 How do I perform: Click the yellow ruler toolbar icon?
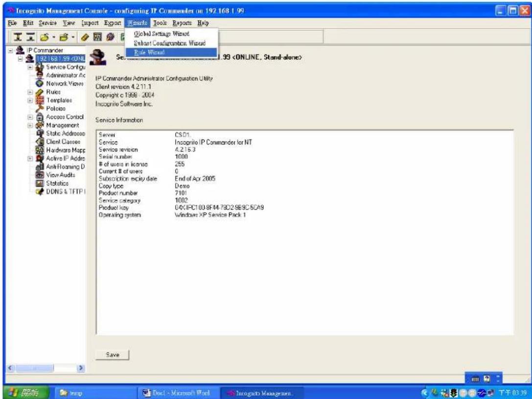click(85, 37)
